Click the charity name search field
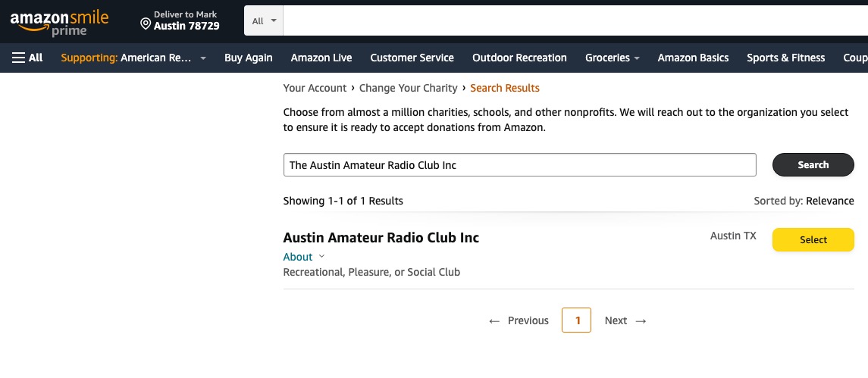 [519, 165]
